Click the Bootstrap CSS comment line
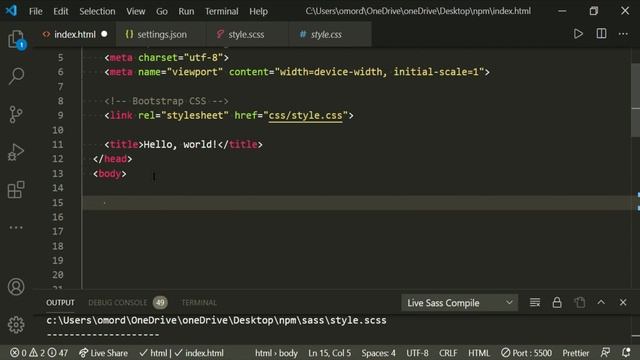The image size is (640, 360). 167,101
